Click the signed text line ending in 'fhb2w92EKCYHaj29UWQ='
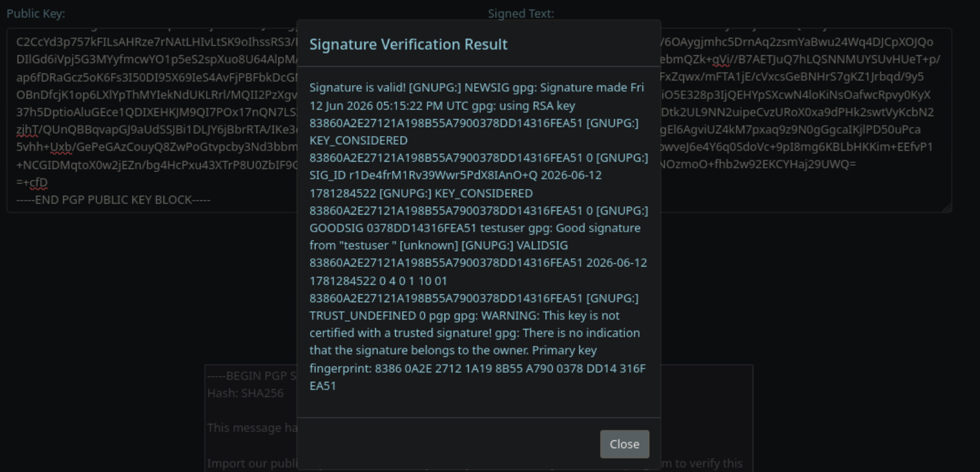 coord(758,164)
